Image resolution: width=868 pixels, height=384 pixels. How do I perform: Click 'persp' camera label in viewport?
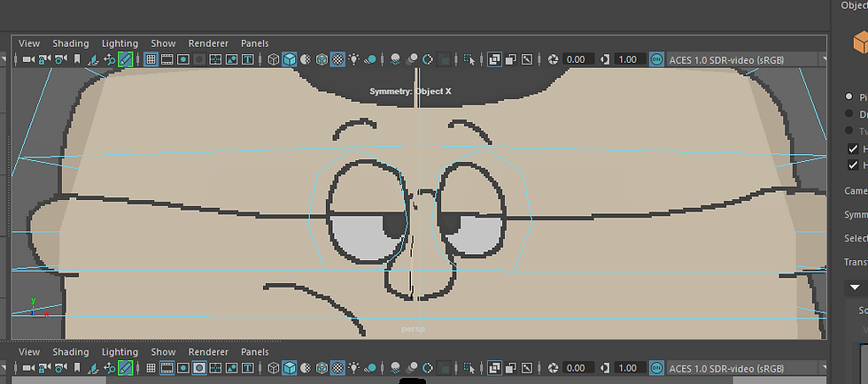[x=413, y=329]
